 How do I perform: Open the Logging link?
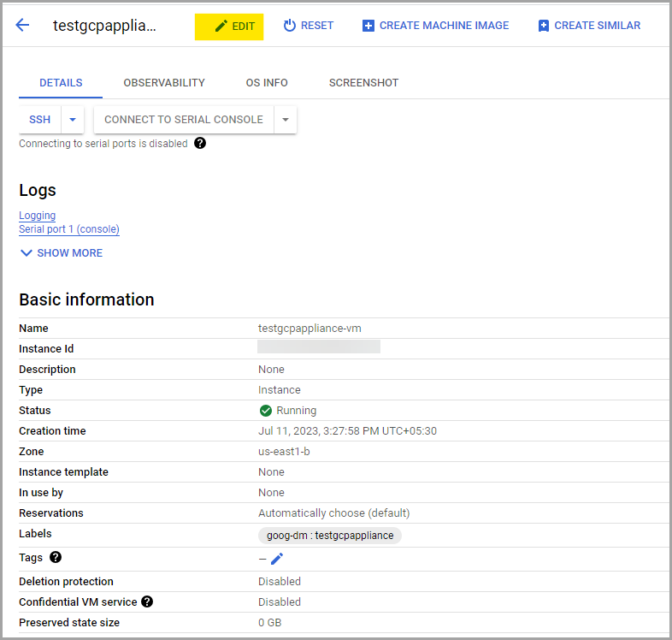tap(38, 216)
